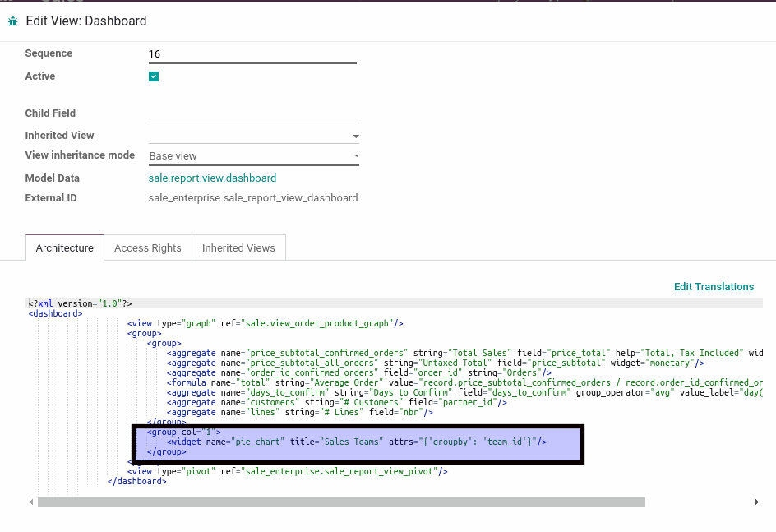The image size is (776, 532).
Task: Open the dropdown arrow on Inherited View field
Action: [x=355, y=136]
